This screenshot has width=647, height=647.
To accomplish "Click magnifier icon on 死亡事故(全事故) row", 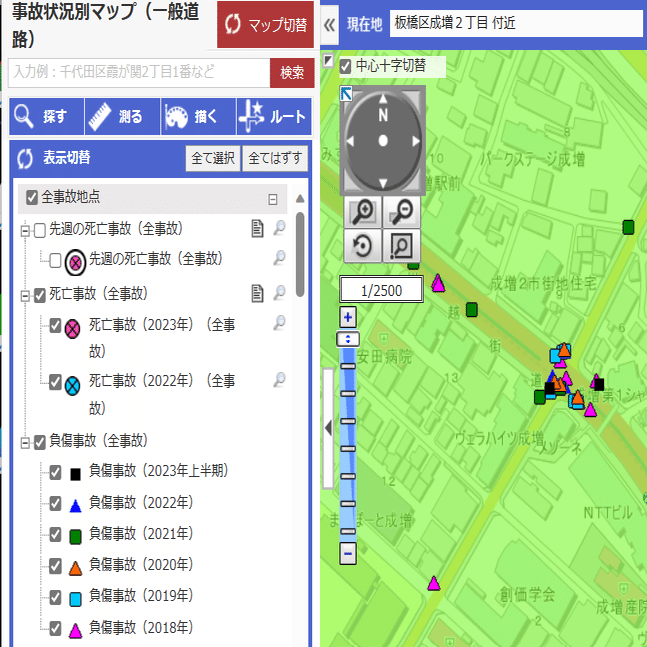I will coord(279,293).
